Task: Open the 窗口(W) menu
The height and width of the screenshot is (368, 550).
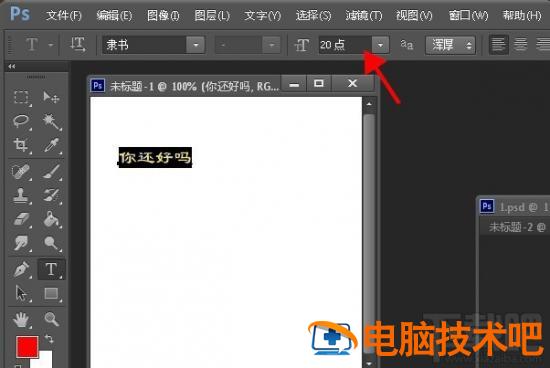Action: (x=468, y=16)
